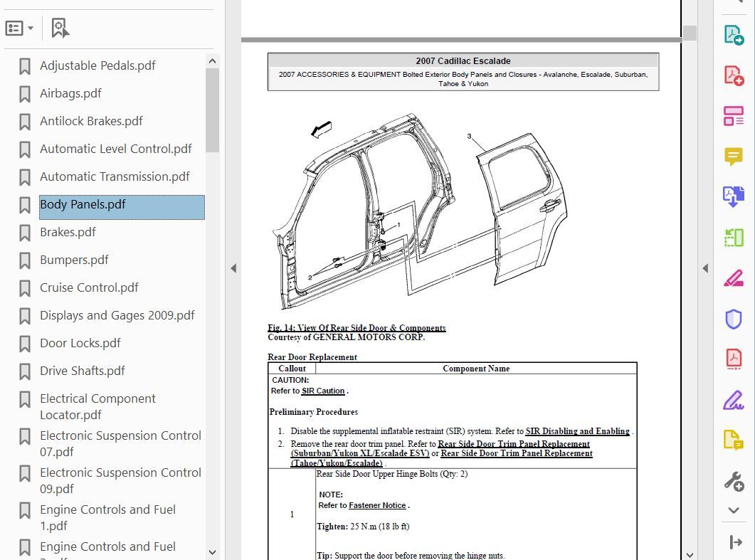Click bookmark icon beside Drive Shafts.pdf
This screenshot has height=560, width=755.
(25, 371)
